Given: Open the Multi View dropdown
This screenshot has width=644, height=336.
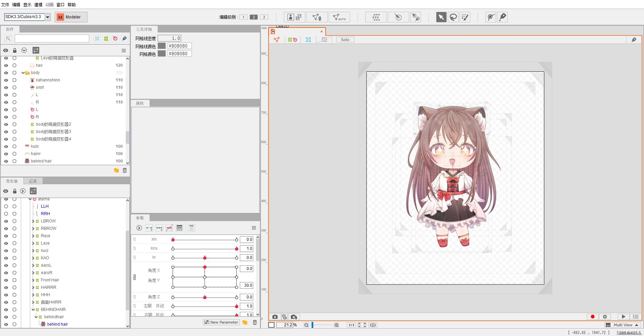Looking at the screenshot, I should (623, 325).
